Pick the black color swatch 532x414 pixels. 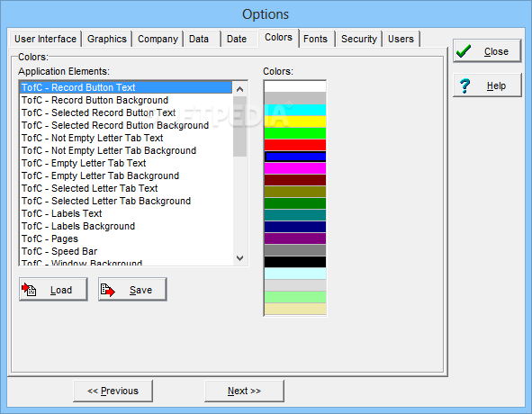click(x=295, y=262)
